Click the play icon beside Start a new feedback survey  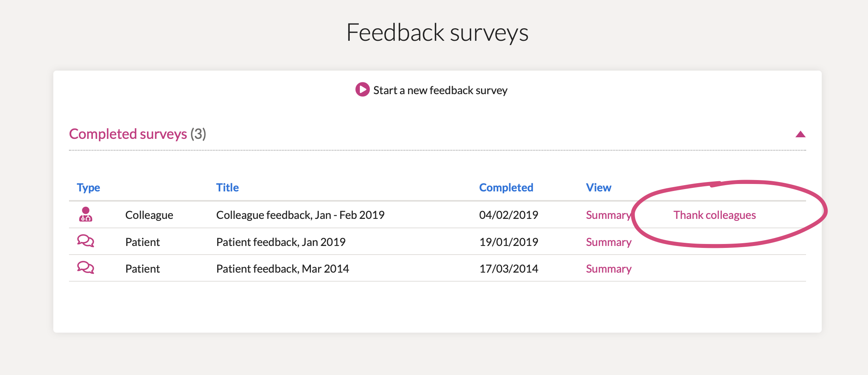point(362,89)
